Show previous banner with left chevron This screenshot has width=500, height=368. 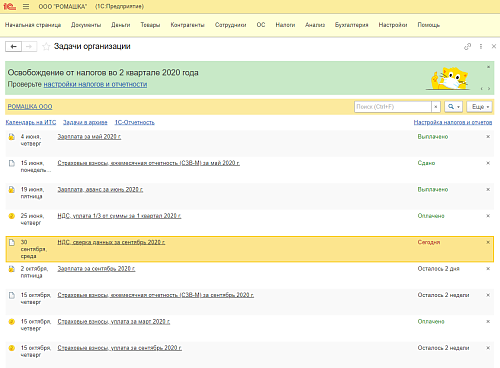[x=482, y=89]
